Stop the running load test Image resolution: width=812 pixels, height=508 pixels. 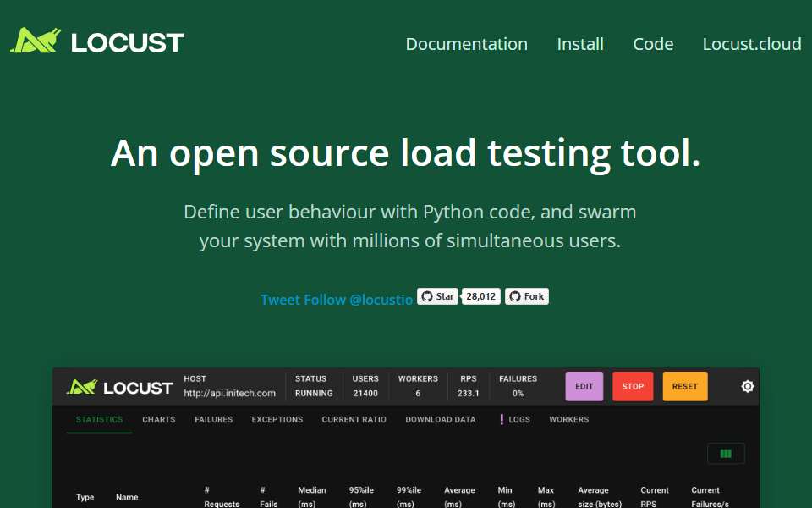(633, 386)
